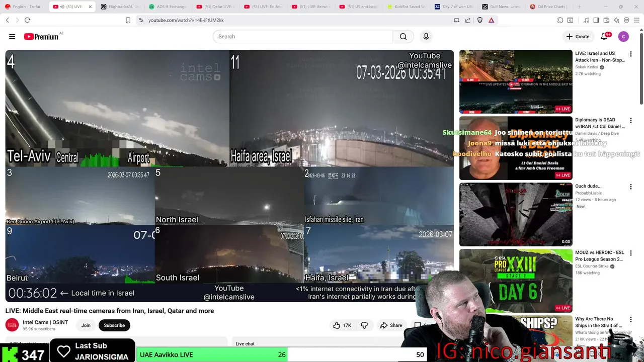Click the main live video player
Image resolution: width=644 pixels, height=362 pixels.
point(229,175)
